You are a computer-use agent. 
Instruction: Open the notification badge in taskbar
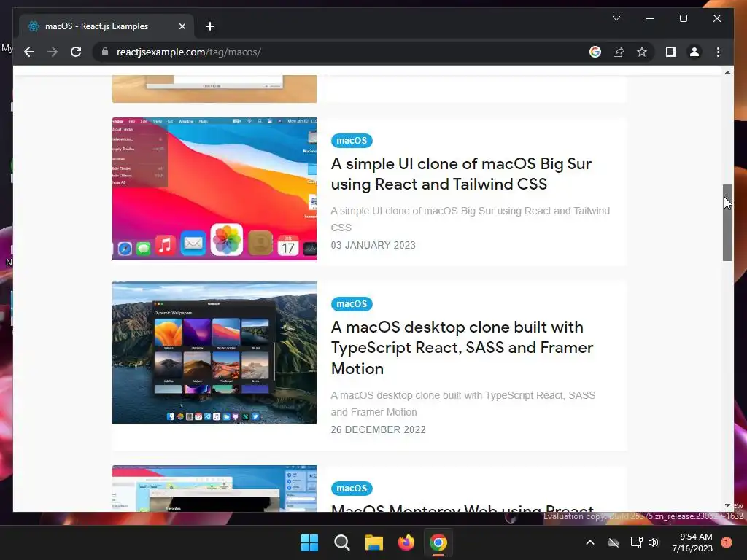pos(727,542)
